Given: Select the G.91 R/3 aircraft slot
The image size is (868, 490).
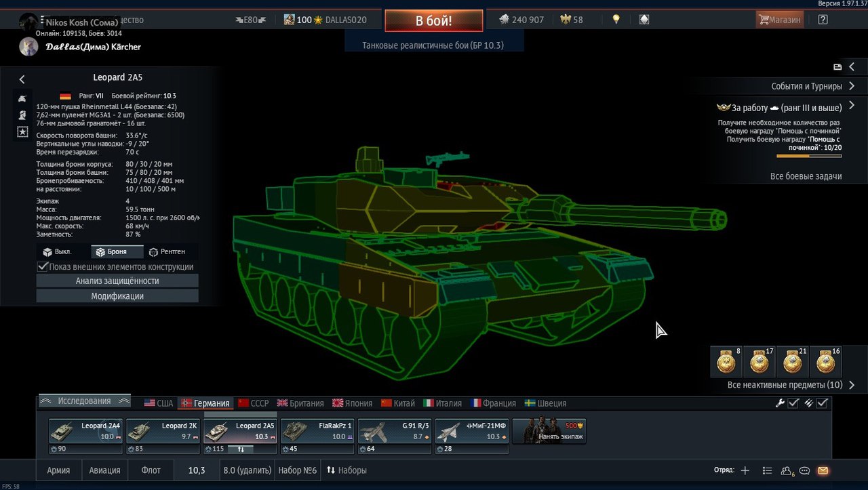Looking at the screenshot, I should (395, 436).
